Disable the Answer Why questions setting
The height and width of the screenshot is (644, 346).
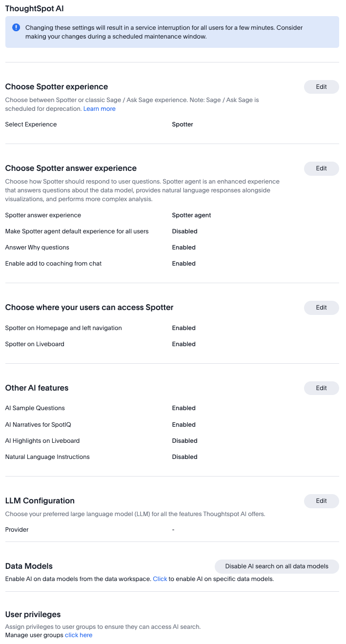coord(183,247)
